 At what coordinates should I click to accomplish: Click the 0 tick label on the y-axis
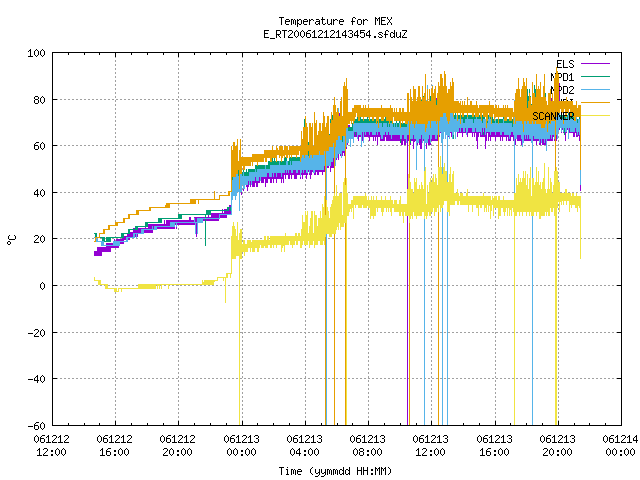coord(42,286)
